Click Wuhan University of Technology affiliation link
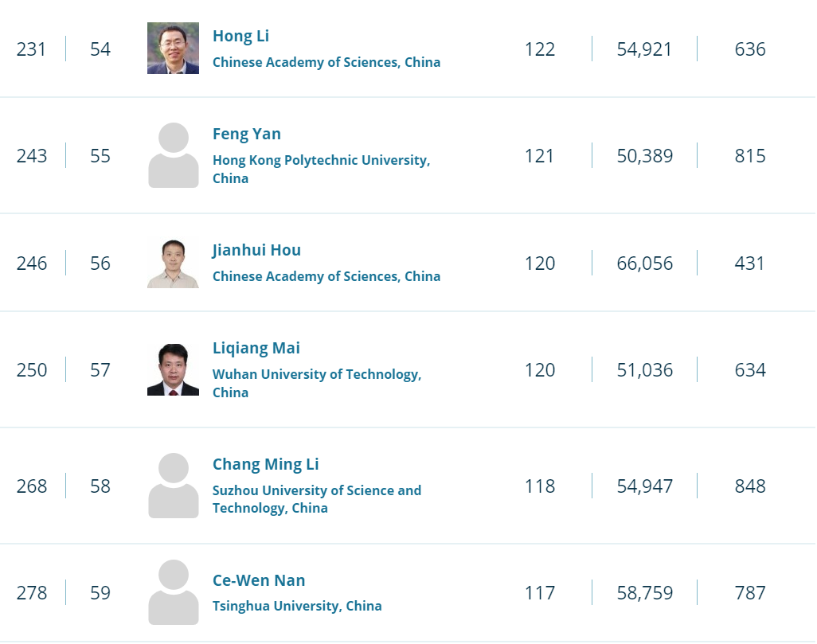Viewport: 817px width, 644px height. click(x=317, y=374)
